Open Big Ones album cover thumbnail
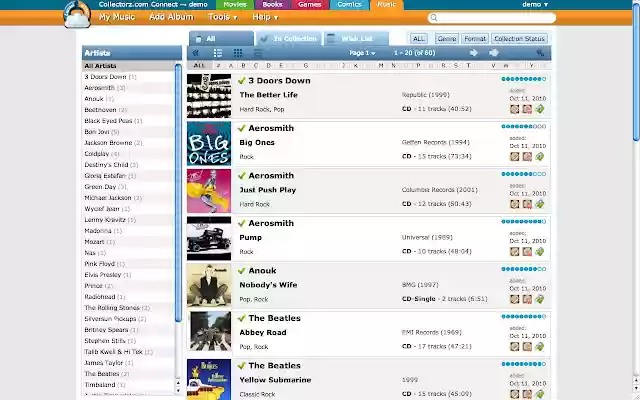640x400 pixels. coord(209,143)
